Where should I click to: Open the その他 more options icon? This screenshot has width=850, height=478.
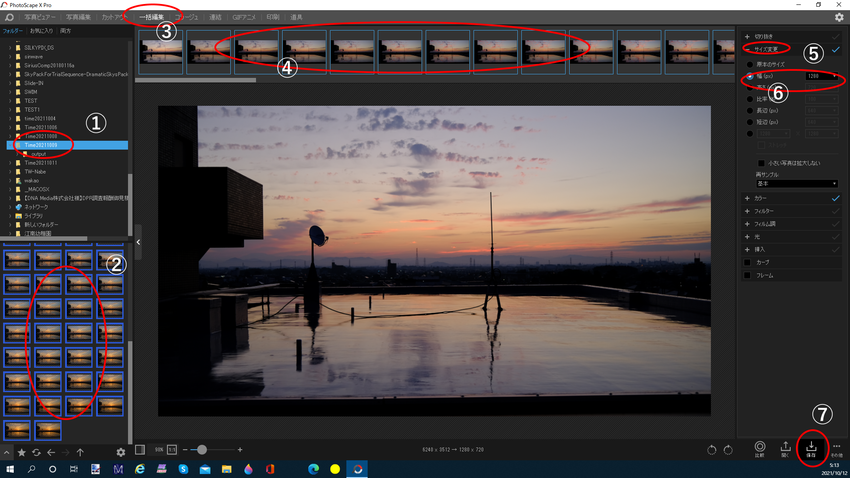[836, 449]
